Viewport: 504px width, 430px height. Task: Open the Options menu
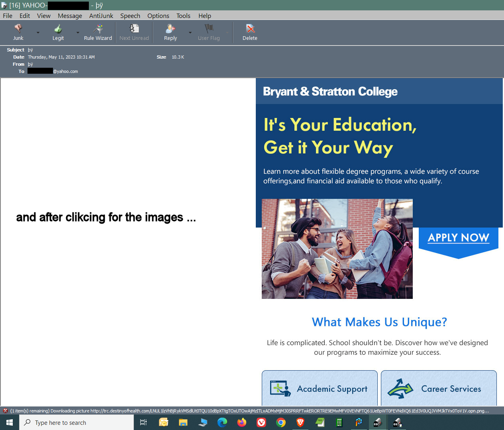[x=158, y=16]
